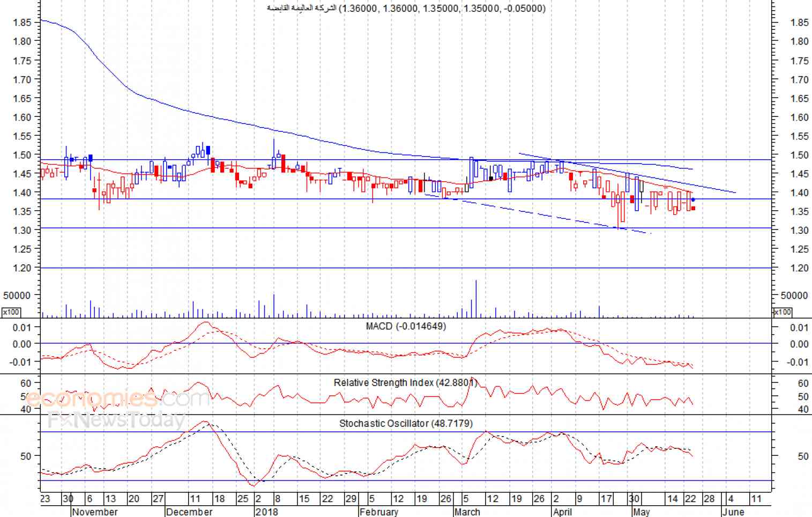Viewport: 812px width, 517px height.
Task: Click the date label 17 in April
Action: [606, 499]
